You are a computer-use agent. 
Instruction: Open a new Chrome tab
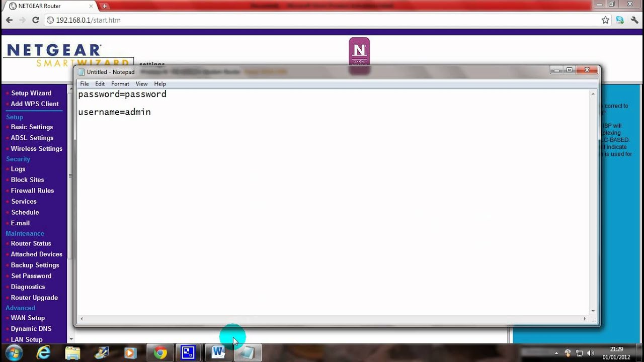105,6
